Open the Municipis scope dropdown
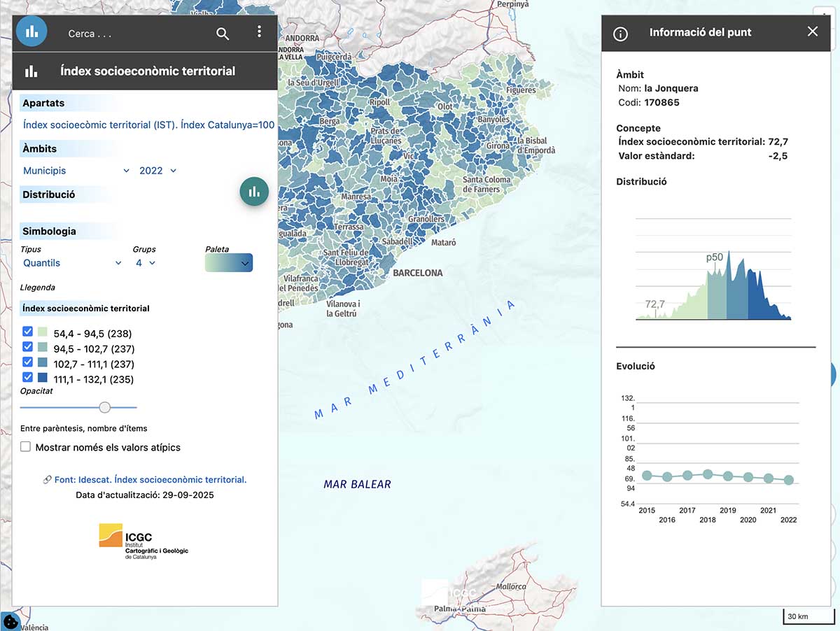The image size is (840, 631). (x=76, y=171)
